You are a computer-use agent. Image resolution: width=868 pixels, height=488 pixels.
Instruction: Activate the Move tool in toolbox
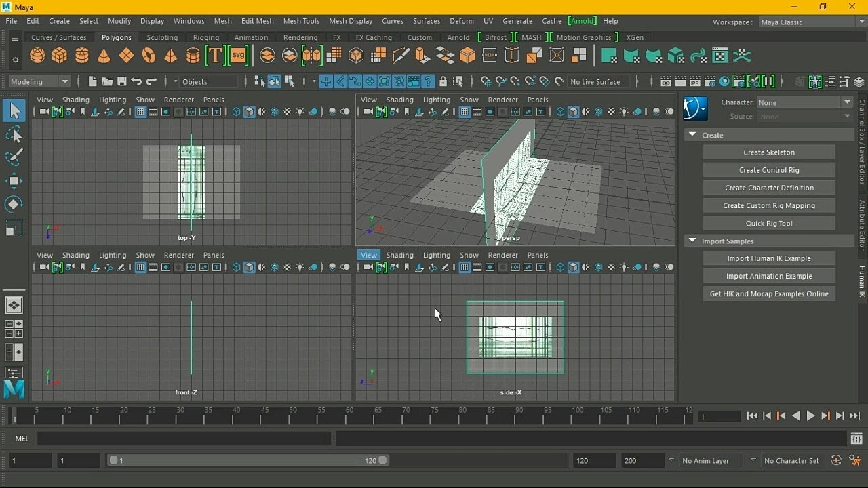[14, 180]
